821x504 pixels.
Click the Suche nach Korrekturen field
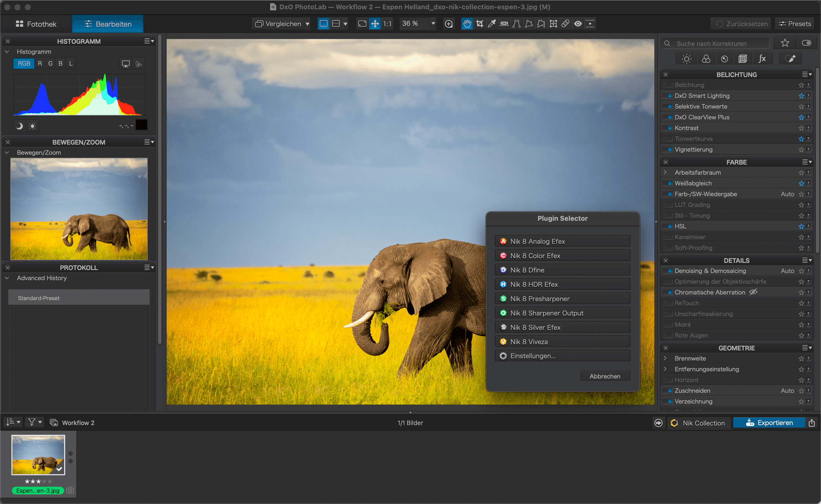pyautogui.click(x=715, y=43)
